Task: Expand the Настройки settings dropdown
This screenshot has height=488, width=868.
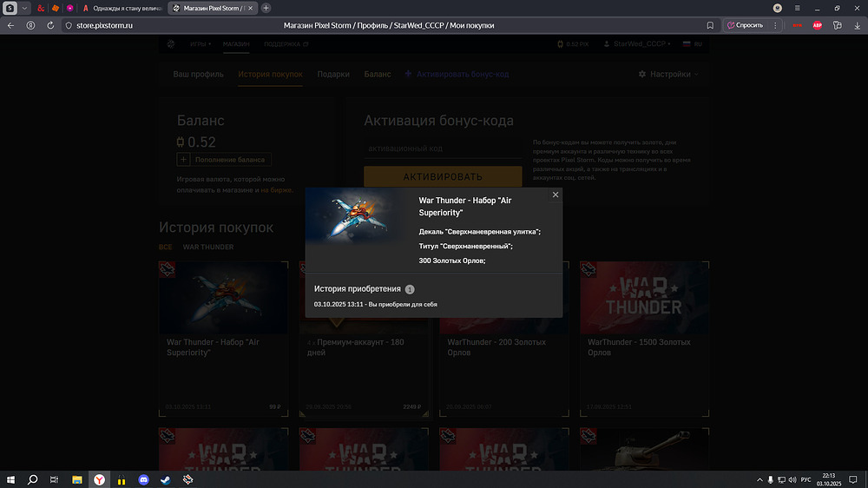Action: 668,75
